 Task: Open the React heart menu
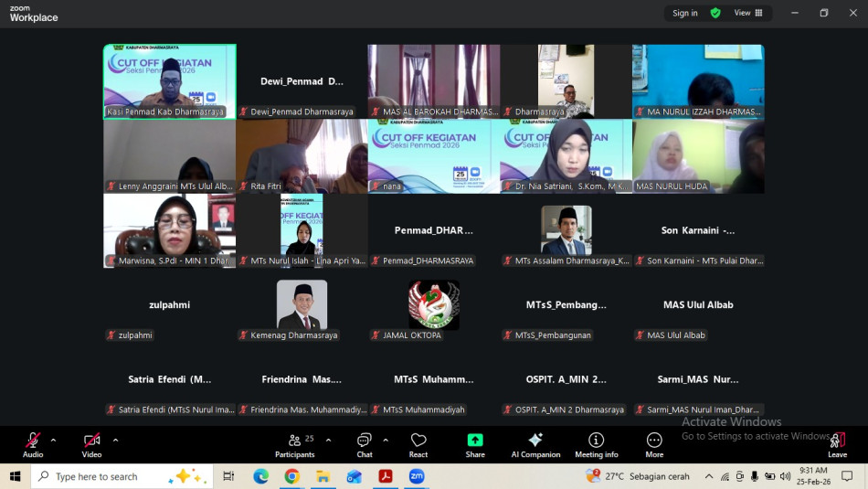click(x=418, y=445)
